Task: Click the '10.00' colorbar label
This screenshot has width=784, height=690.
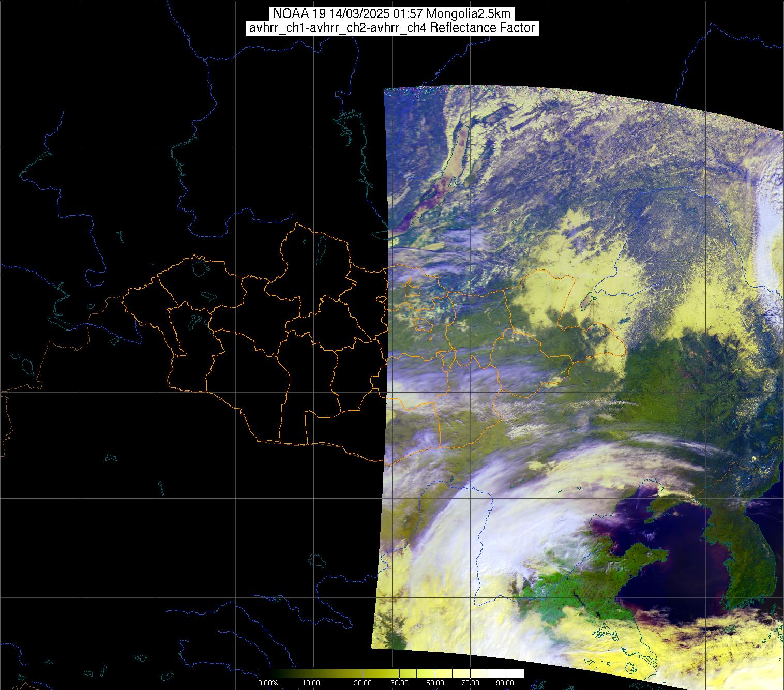Action: (x=310, y=683)
